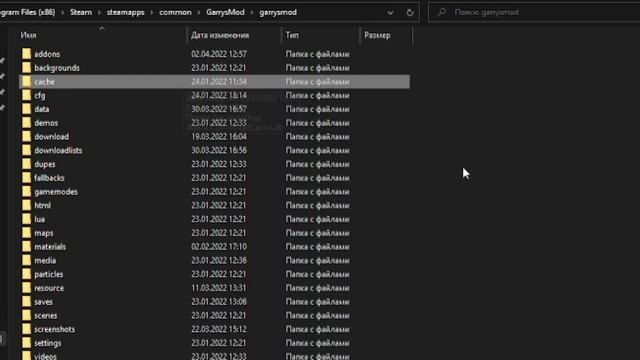Click date 23.01.2022 13:06 of saves
The width and height of the screenshot is (640, 360).
(219, 302)
